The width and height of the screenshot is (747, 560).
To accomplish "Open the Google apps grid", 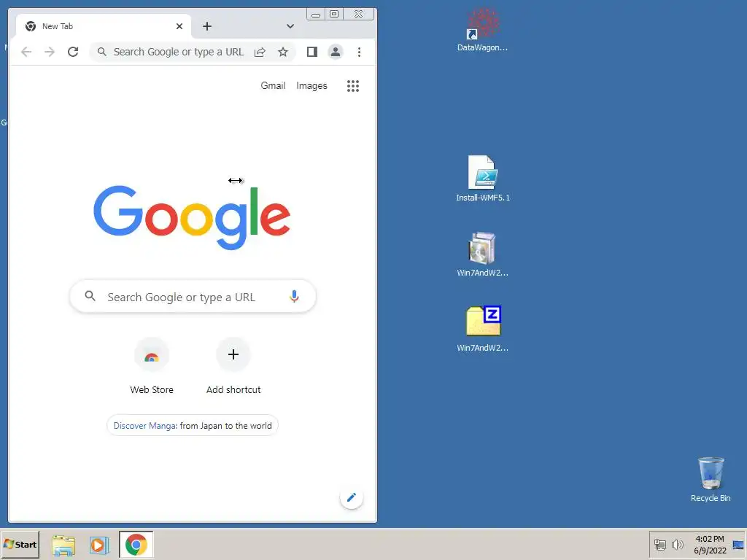I will tap(353, 86).
